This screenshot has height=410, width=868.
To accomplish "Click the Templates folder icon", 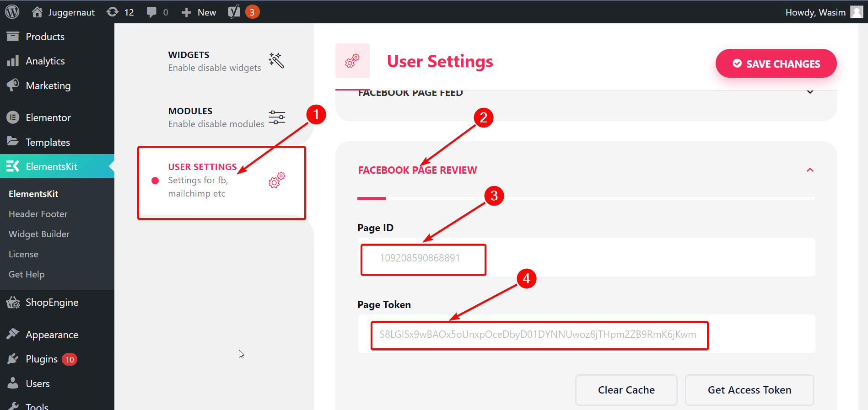I will [13, 141].
